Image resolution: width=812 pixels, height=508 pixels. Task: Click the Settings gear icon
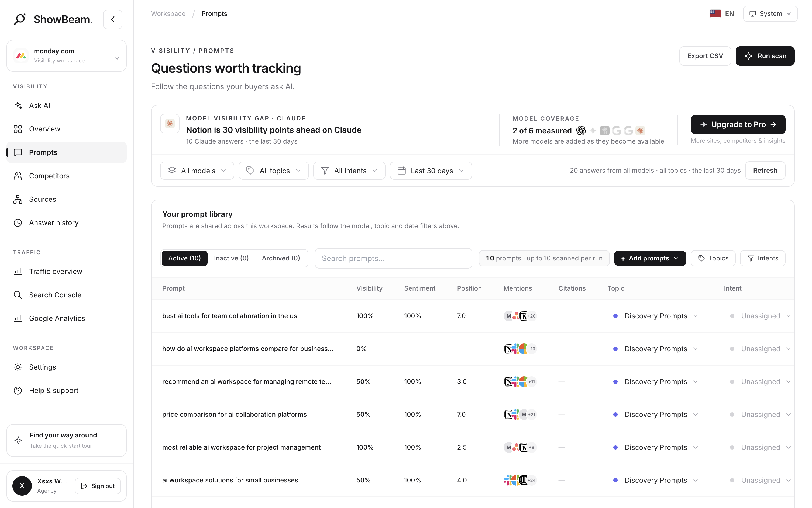click(x=18, y=367)
